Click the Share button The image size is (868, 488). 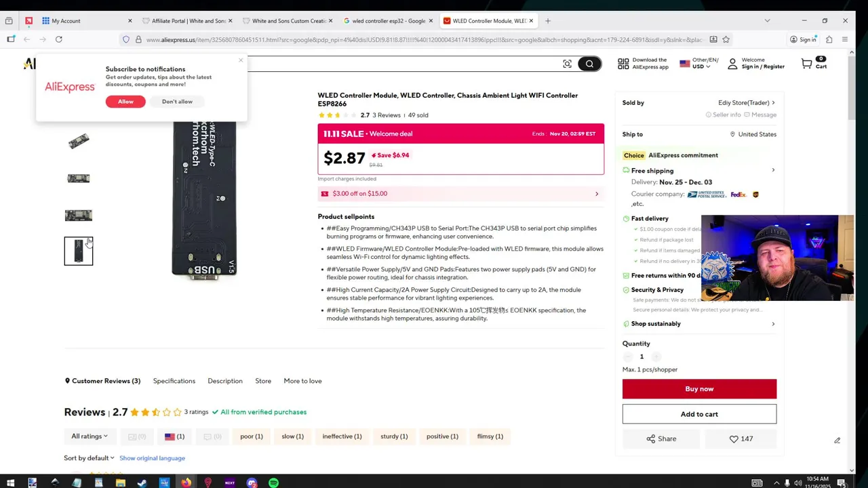coord(661,439)
